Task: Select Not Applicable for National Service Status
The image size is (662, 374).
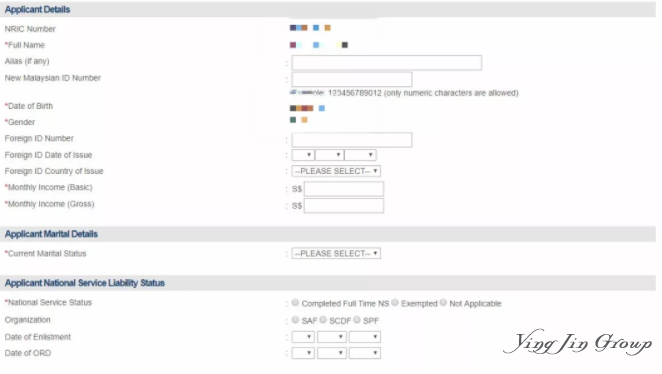Action: point(443,303)
